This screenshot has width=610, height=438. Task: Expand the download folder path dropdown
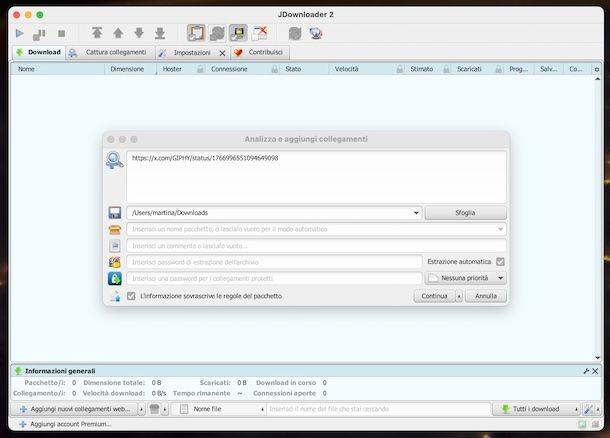[x=416, y=213]
